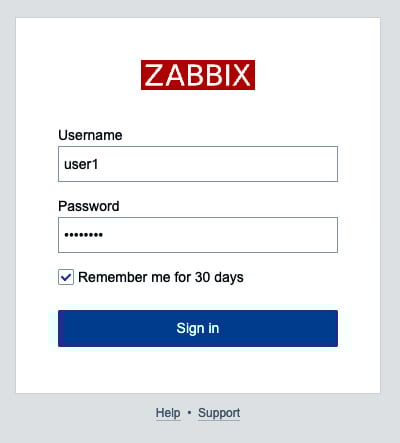Click the Sign in button

click(x=198, y=328)
